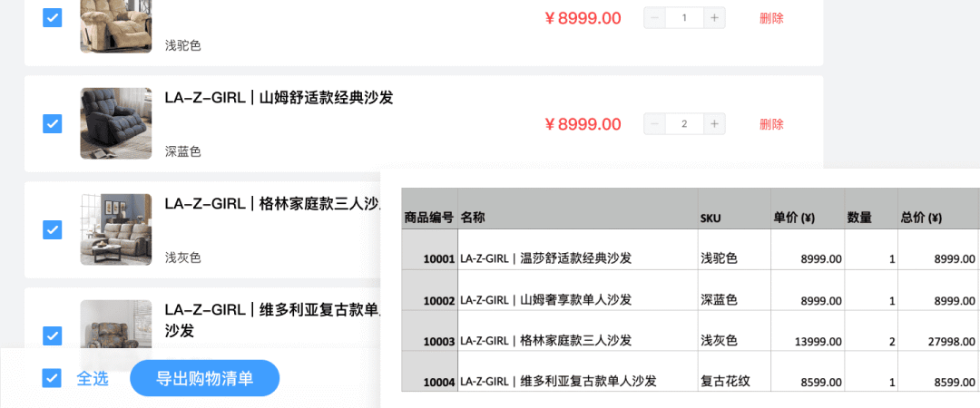Increase quantity of light camel sofa
The height and width of the screenshot is (408, 980).
714,18
